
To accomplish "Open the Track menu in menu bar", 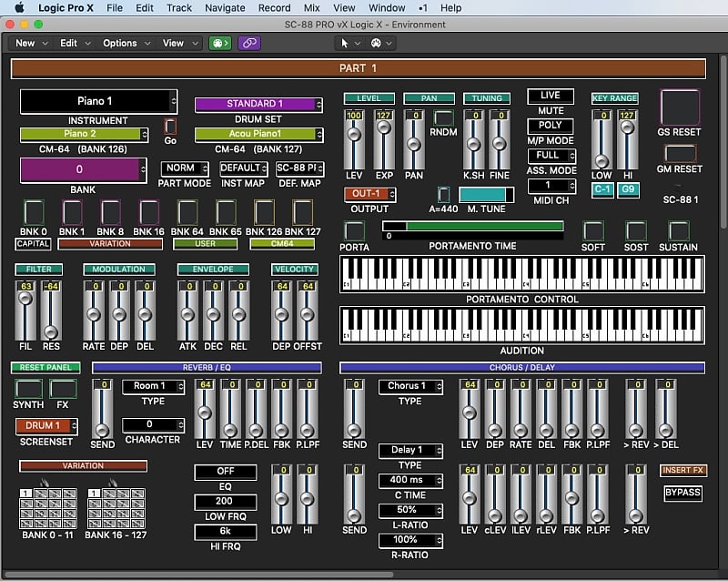I will [x=179, y=8].
